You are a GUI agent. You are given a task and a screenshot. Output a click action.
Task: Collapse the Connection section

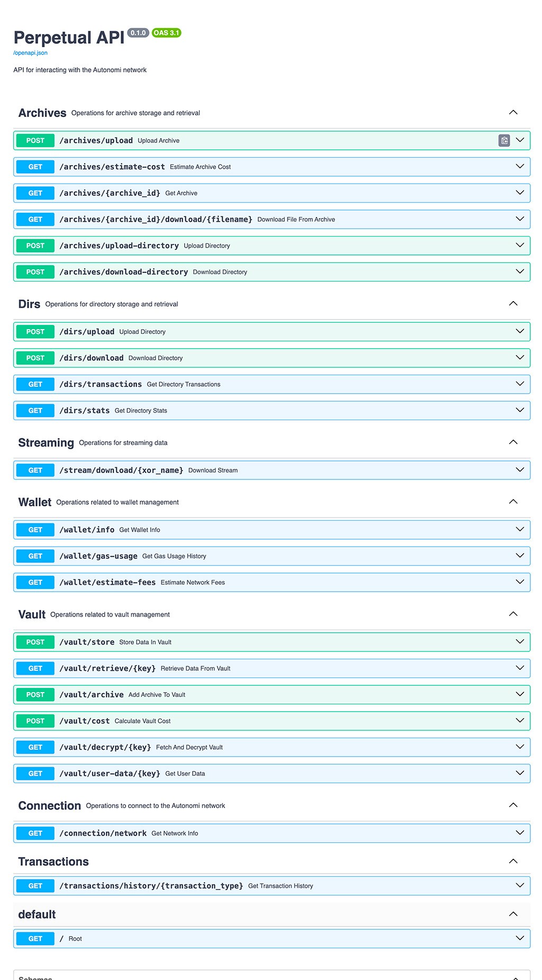click(x=513, y=805)
